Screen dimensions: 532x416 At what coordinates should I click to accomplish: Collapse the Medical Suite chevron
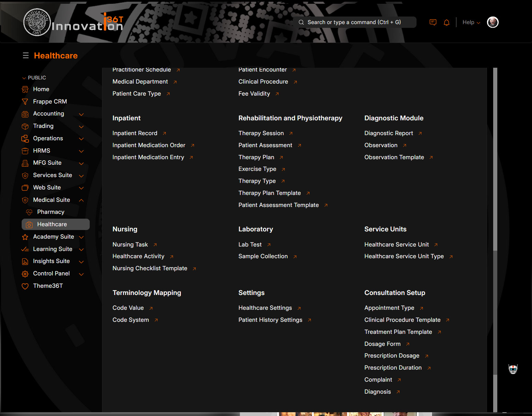pyautogui.click(x=81, y=200)
